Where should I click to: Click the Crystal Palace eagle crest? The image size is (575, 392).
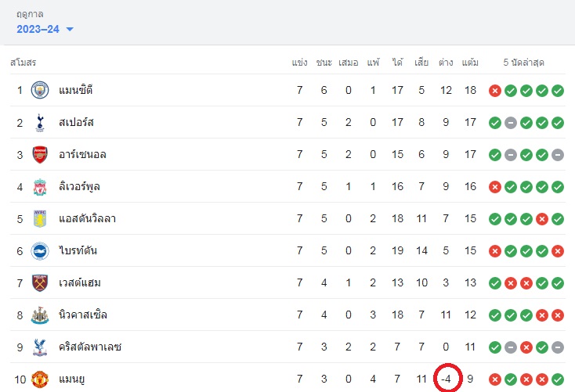pos(40,347)
